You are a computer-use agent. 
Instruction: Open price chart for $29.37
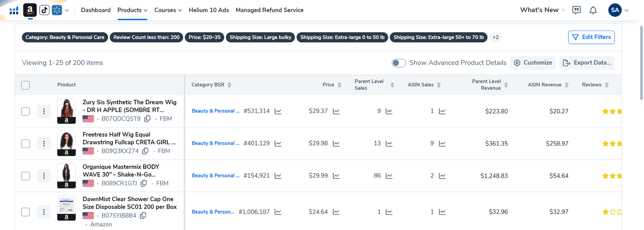(x=336, y=111)
